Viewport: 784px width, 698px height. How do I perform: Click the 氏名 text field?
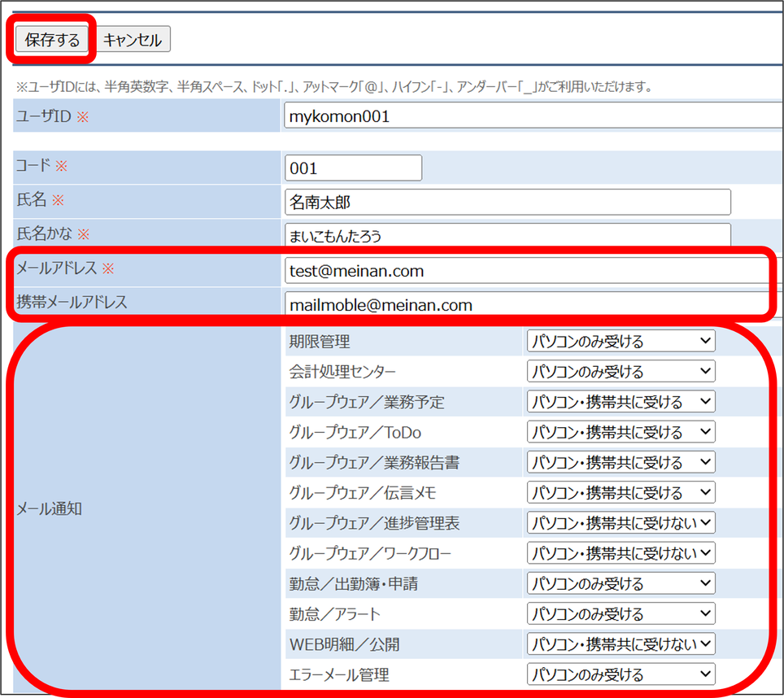tap(507, 202)
